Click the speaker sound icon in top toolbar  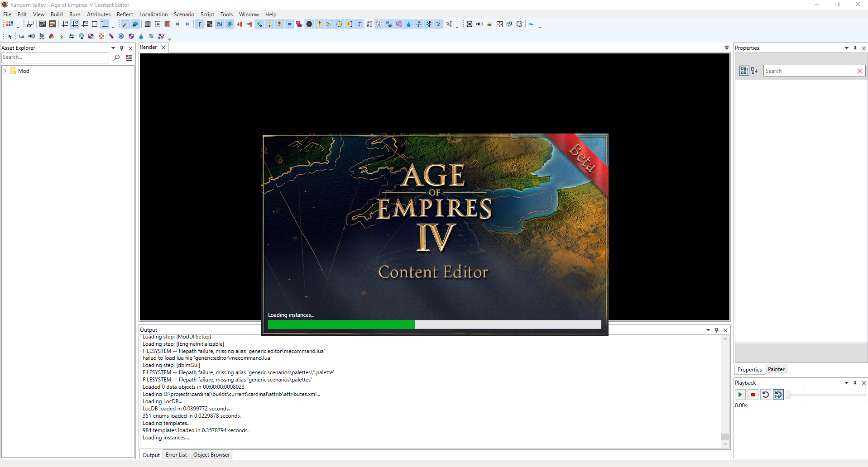coord(480,24)
